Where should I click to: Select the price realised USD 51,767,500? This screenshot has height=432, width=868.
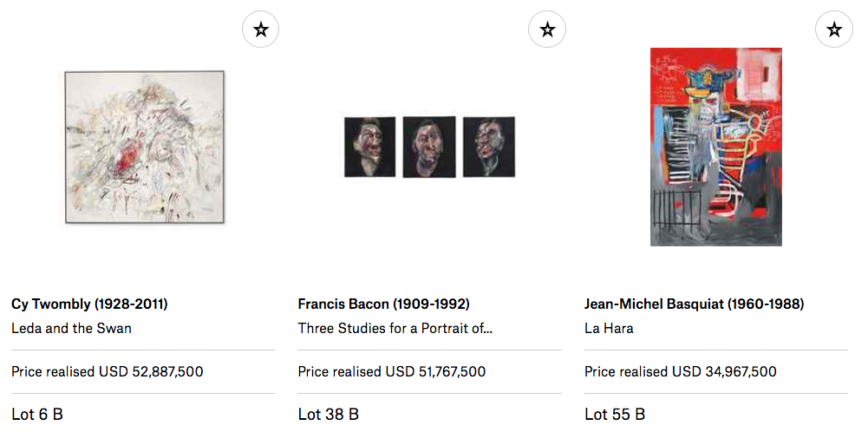[x=392, y=372]
